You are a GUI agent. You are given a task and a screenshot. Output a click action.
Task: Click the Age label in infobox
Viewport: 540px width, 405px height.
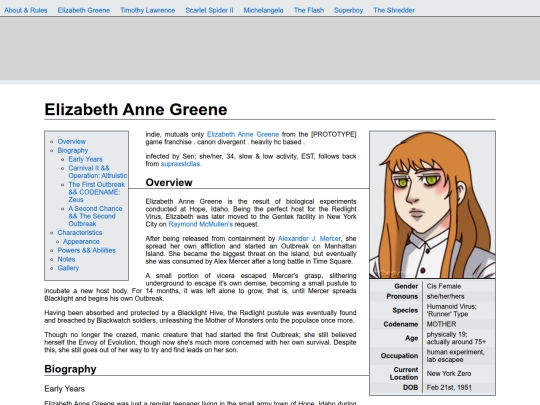click(x=412, y=338)
